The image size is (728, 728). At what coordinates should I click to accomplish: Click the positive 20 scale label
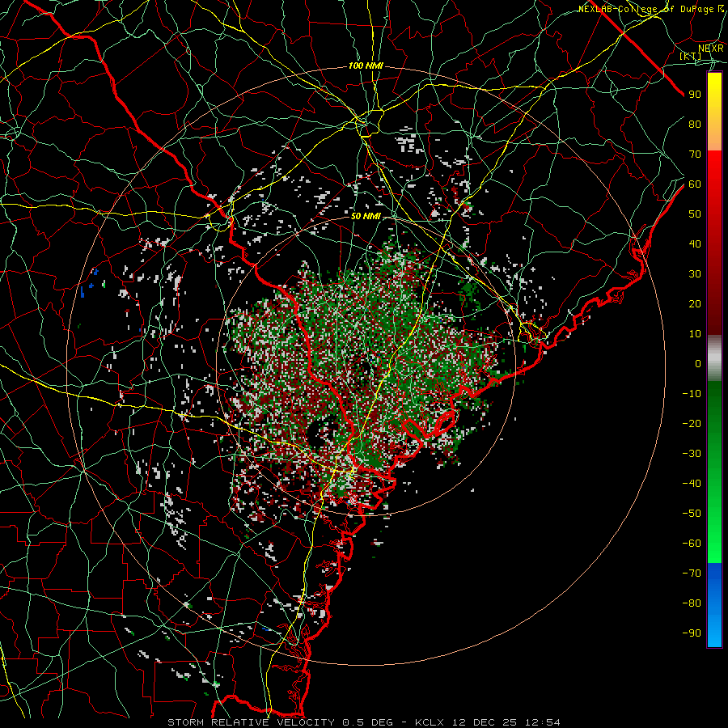pos(695,304)
